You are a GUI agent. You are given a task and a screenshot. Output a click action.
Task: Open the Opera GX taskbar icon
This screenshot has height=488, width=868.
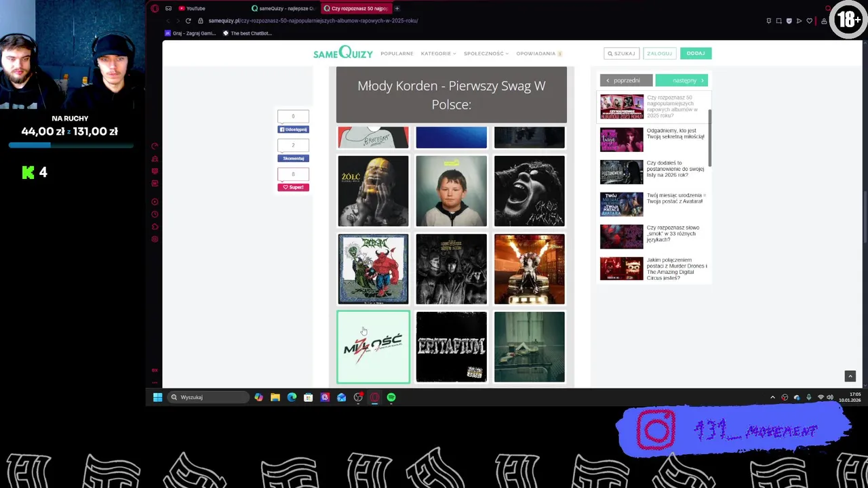pos(374,397)
